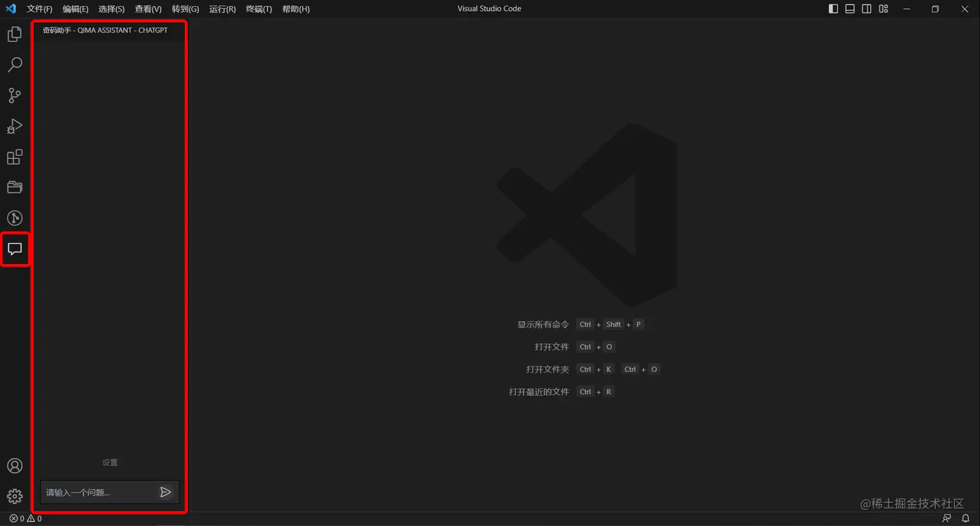Click the 设置 link in chat panel

coord(110,462)
